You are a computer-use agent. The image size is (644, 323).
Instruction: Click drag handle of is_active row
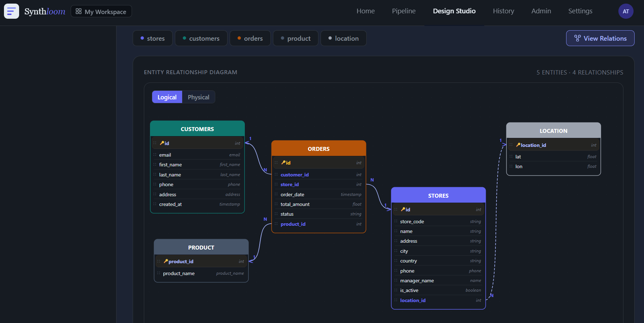coord(396,290)
